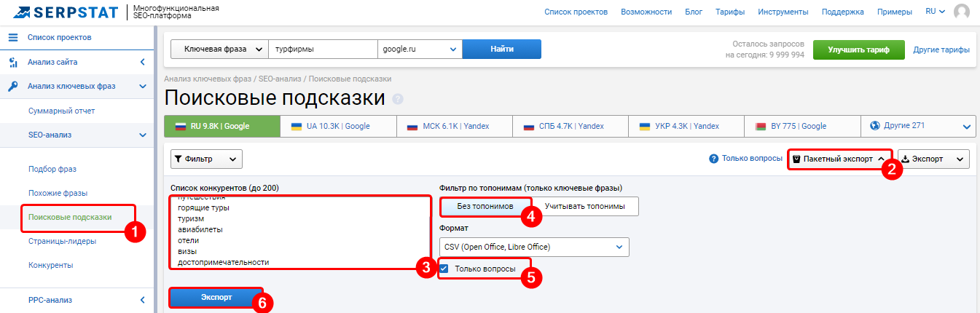Open the user avatar profile icon

pos(962,12)
